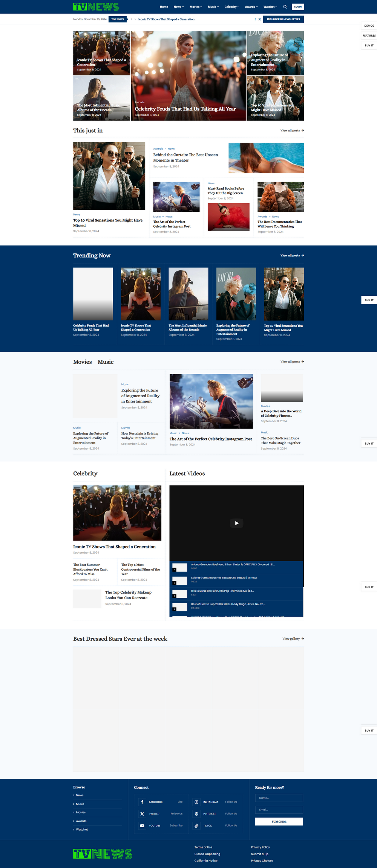The width and height of the screenshot is (377, 868).
Task: Expand the Celebrity dropdown in navigation
Action: (x=231, y=7)
